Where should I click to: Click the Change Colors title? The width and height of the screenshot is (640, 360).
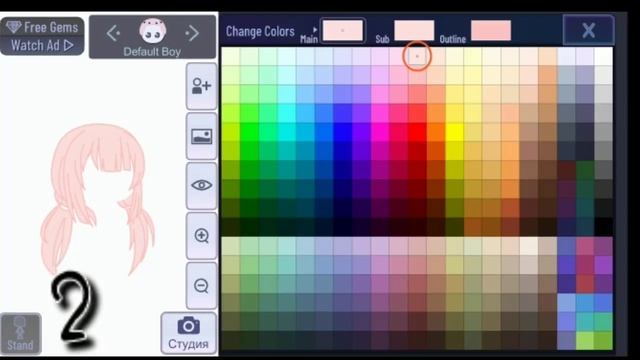tap(260, 31)
